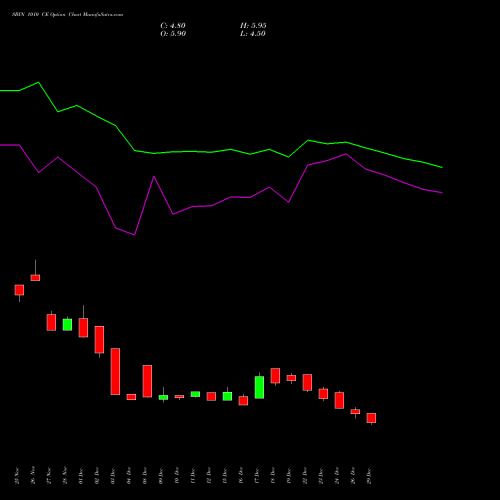Click the green candlestick for 15 Dec
The image size is (500, 500).
227,396
